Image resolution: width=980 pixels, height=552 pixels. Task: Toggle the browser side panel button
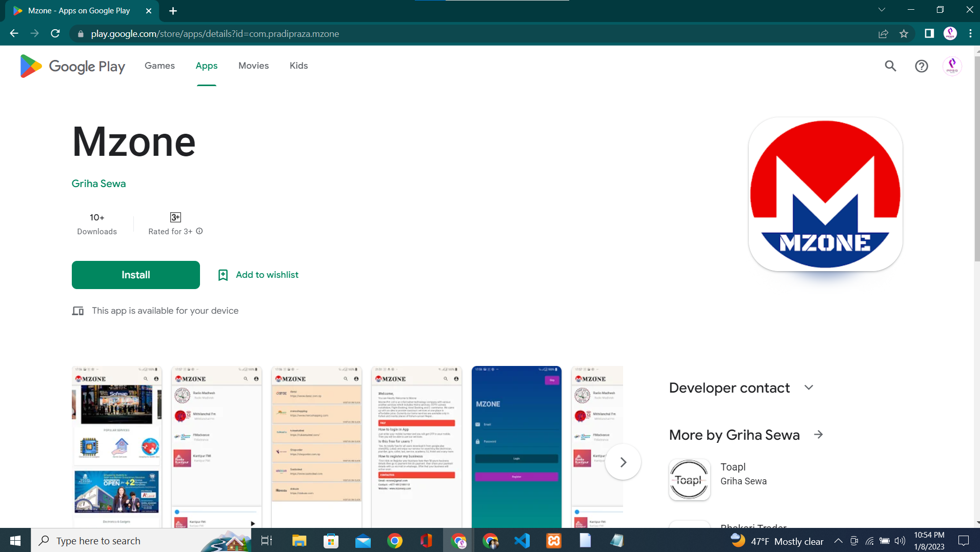[x=929, y=34]
